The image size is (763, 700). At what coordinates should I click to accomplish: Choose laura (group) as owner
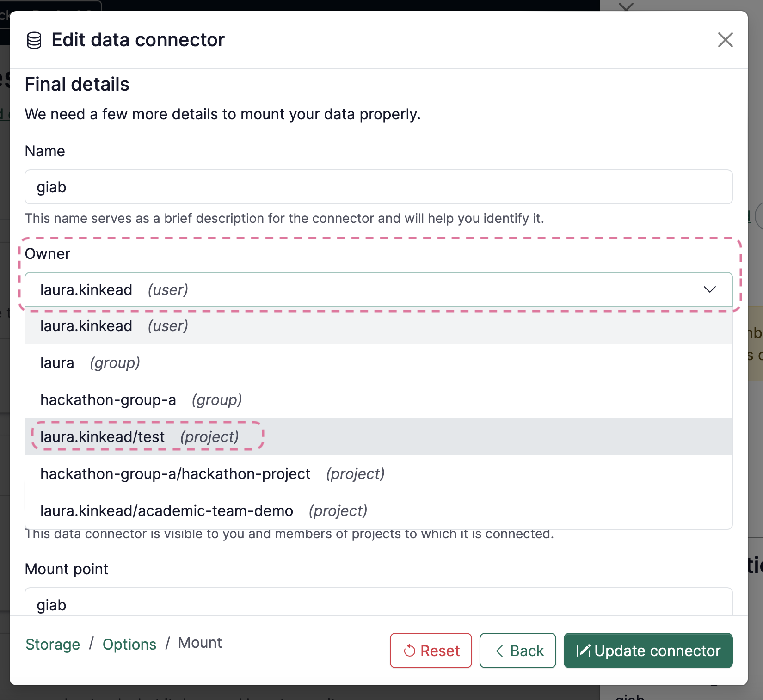tap(378, 363)
